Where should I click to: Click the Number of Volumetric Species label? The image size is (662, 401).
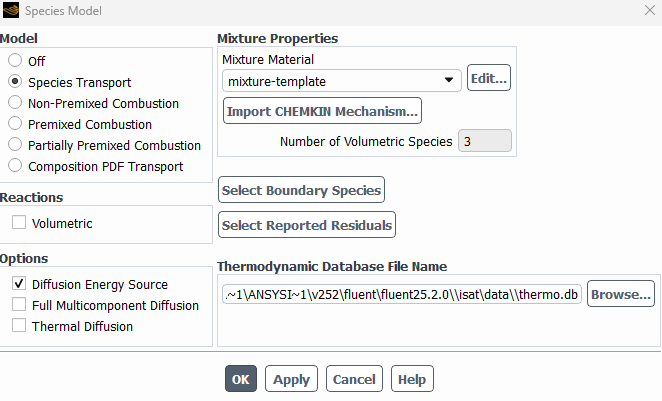pyautogui.click(x=366, y=141)
